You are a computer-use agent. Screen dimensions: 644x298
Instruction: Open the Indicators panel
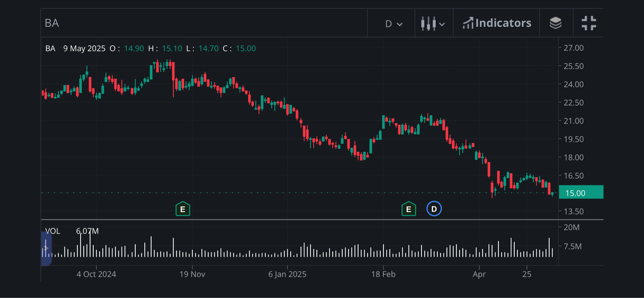pyautogui.click(x=497, y=23)
